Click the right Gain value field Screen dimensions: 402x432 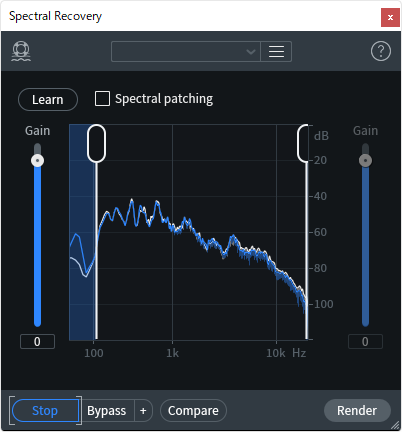(x=365, y=342)
